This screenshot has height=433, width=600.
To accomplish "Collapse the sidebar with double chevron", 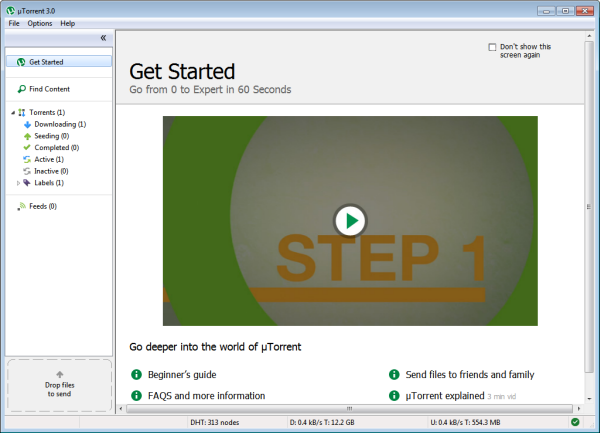I will click(x=103, y=38).
